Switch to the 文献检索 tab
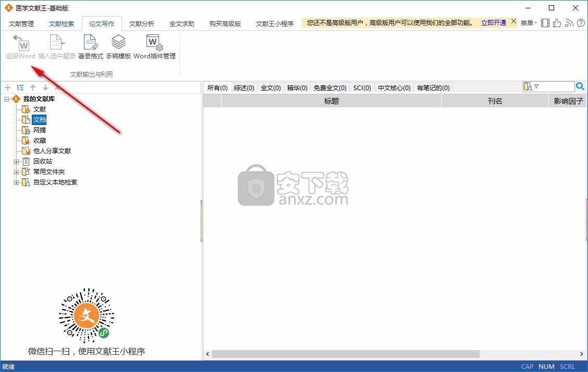The image size is (588, 372). coord(62,23)
